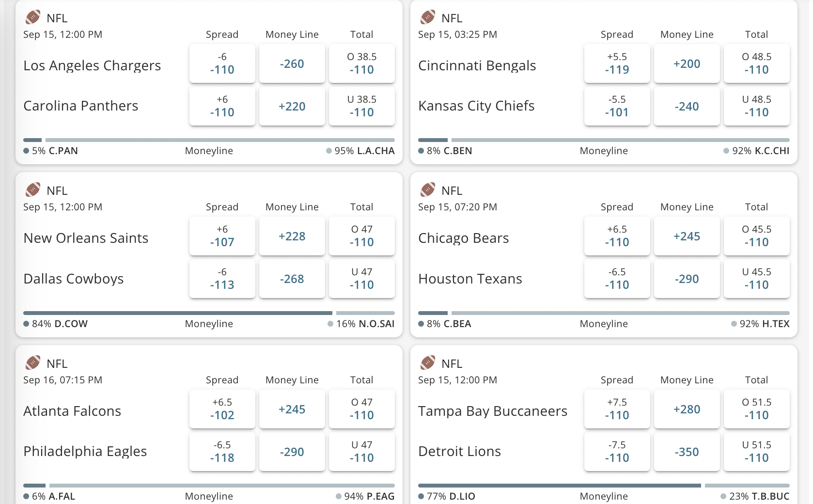Image resolution: width=813 pixels, height=504 pixels.
Task: Pick Eagles -6.5 spread at -118
Action: pos(222,452)
